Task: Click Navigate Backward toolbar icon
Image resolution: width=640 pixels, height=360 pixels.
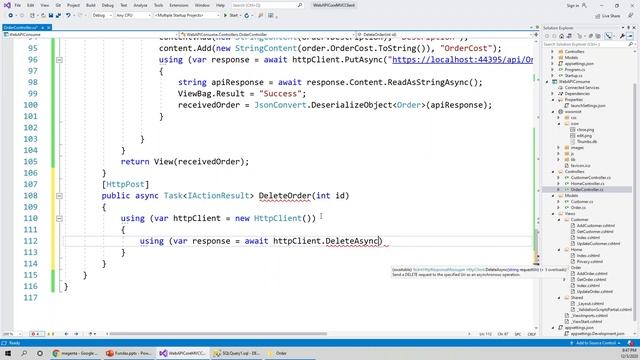Action: point(11,16)
